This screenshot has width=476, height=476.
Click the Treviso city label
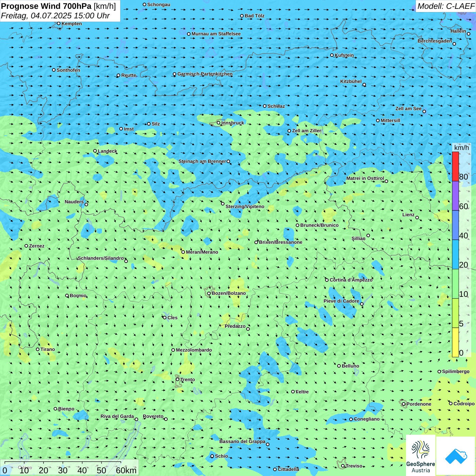[354, 466]
